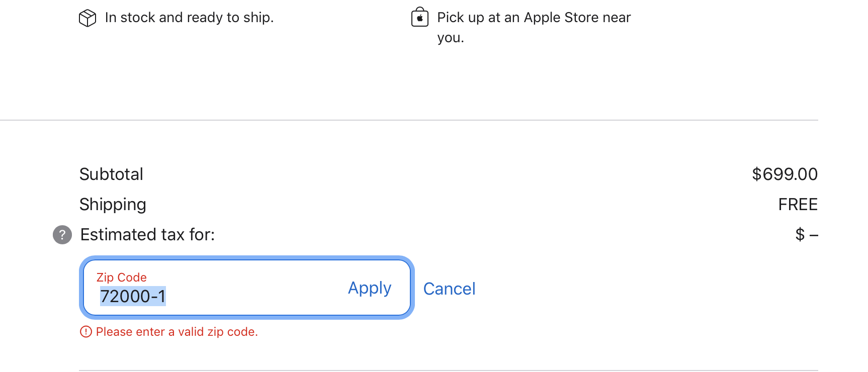
Task: Open the estimated tax help question mark
Action: click(x=62, y=235)
